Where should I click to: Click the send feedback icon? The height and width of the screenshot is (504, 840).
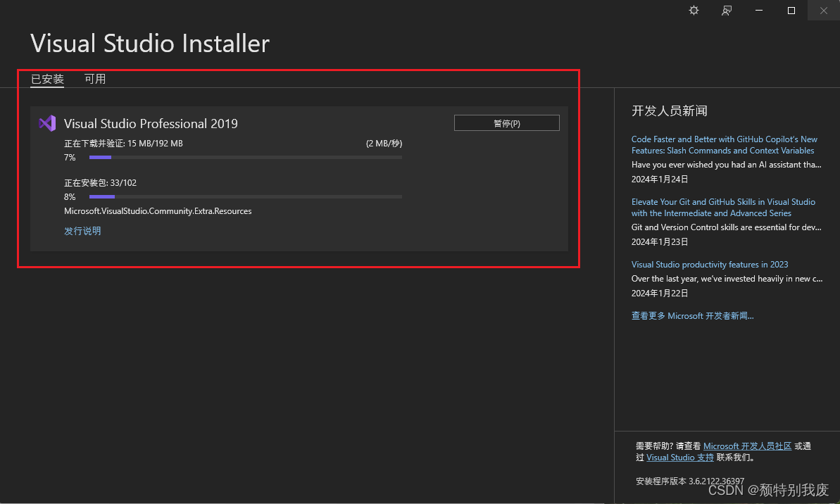tap(727, 11)
